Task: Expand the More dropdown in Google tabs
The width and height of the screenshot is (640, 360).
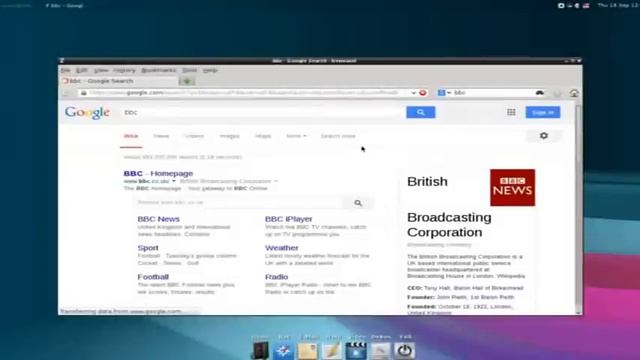Action: [x=296, y=136]
